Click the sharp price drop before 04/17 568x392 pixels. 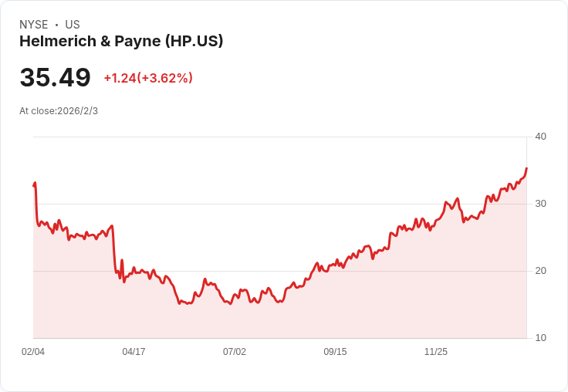113,250
